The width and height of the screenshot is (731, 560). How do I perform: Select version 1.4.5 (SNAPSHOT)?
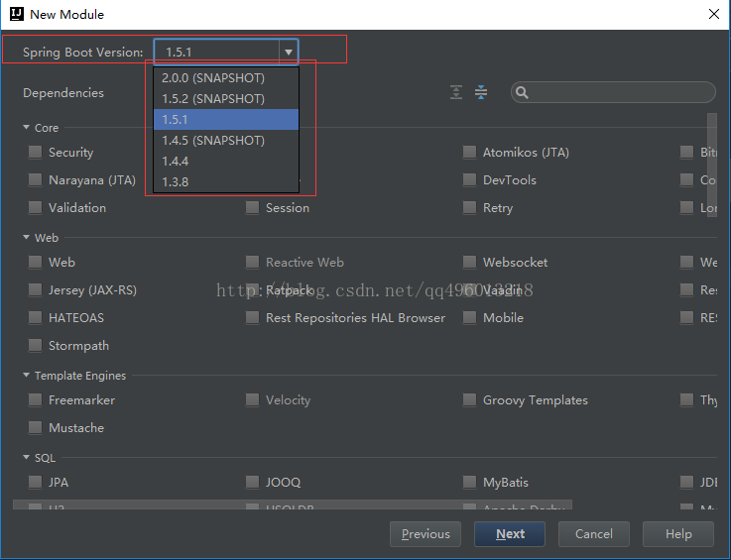[226, 140]
